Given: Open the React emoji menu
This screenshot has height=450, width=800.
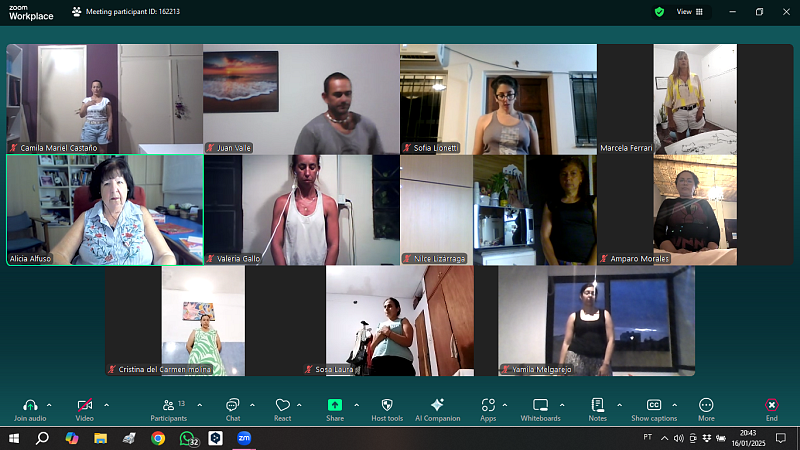Looking at the screenshot, I should (282, 405).
